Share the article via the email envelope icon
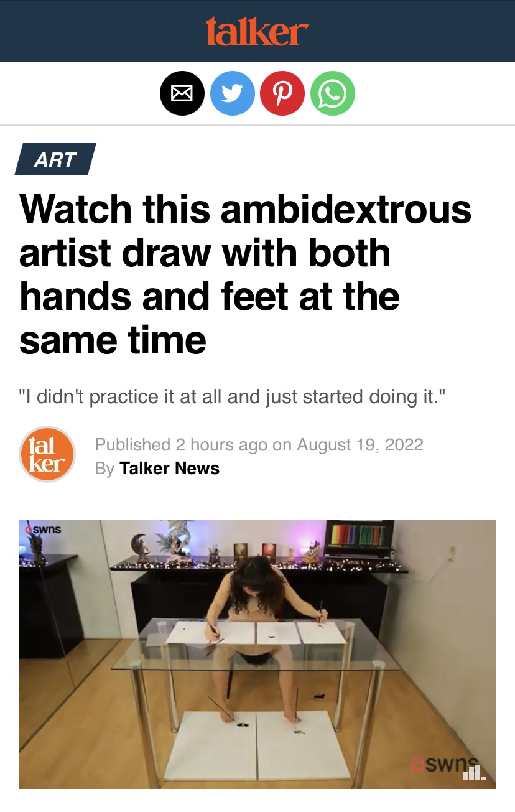 (x=182, y=93)
